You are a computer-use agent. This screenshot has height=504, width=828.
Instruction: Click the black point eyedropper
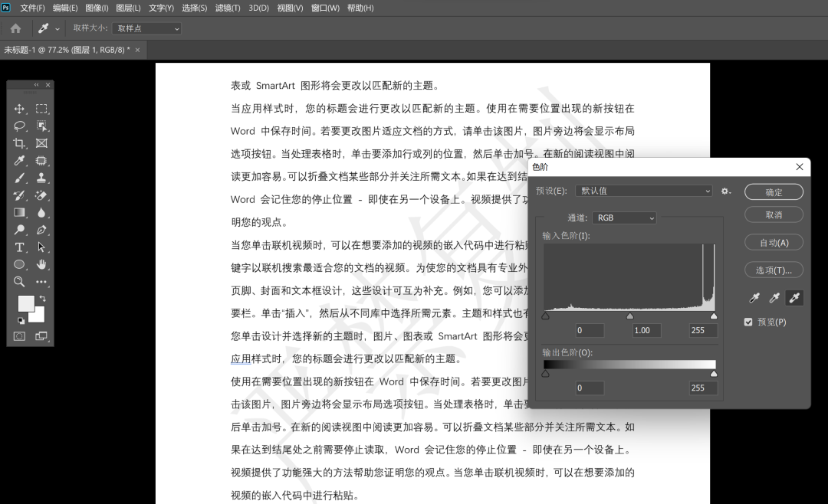click(754, 297)
